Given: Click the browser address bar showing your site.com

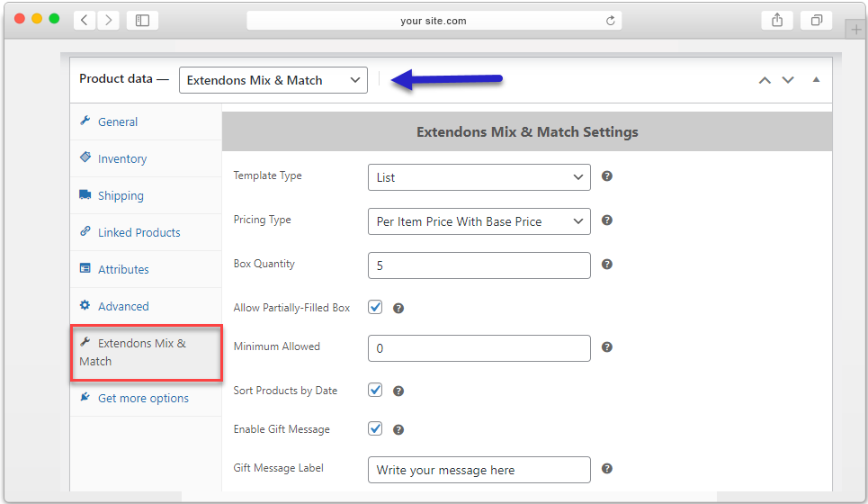Looking at the screenshot, I should [434, 21].
